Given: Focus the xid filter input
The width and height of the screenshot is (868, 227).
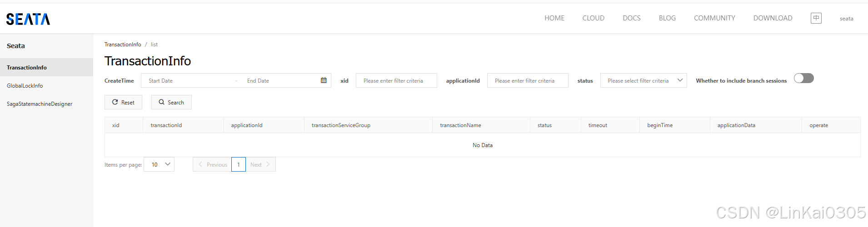Looking at the screenshot, I should 396,80.
